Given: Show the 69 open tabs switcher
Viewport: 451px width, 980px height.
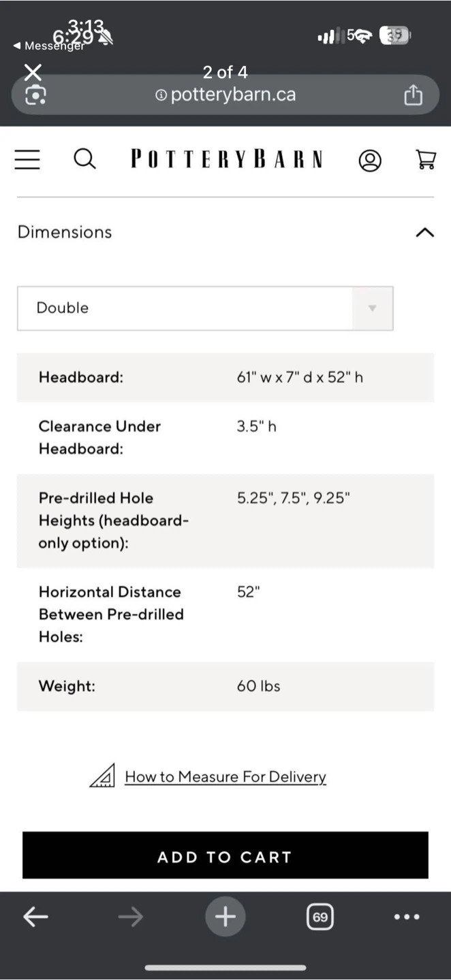Looking at the screenshot, I should tap(320, 917).
